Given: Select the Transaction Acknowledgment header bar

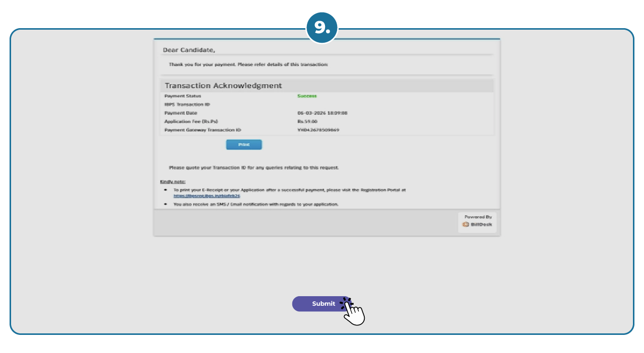Looking at the screenshot, I should pyautogui.click(x=223, y=85).
